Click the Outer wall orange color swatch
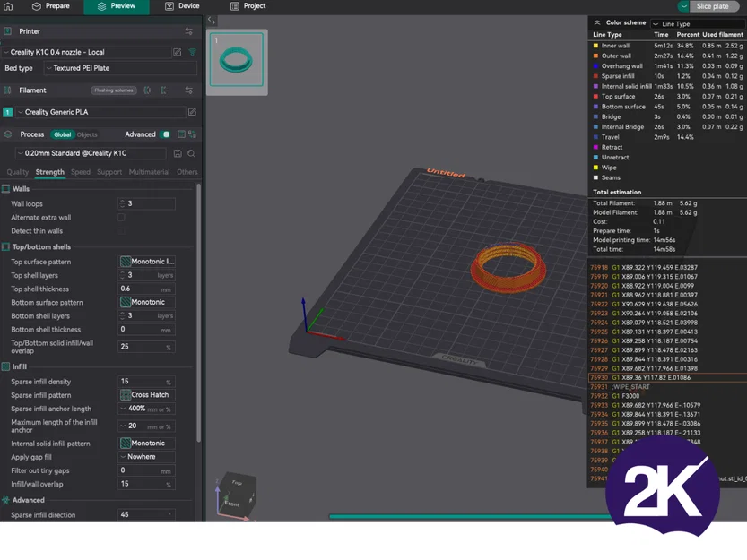747x560 pixels. coord(595,56)
